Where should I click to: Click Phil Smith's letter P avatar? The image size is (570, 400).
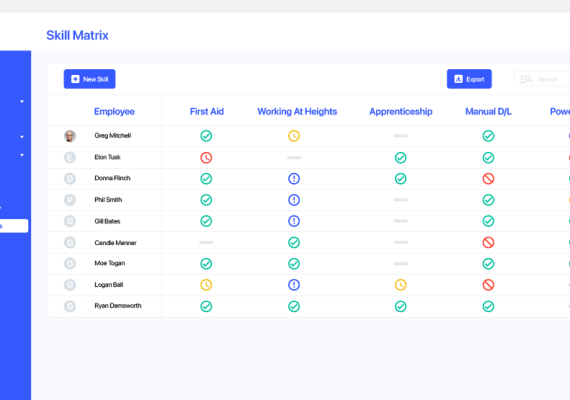(x=70, y=200)
